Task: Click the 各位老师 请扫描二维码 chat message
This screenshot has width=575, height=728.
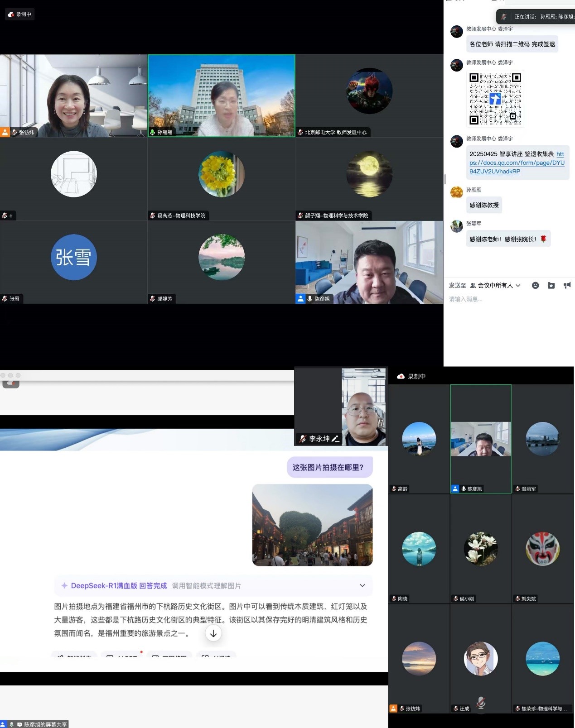Action: point(512,44)
